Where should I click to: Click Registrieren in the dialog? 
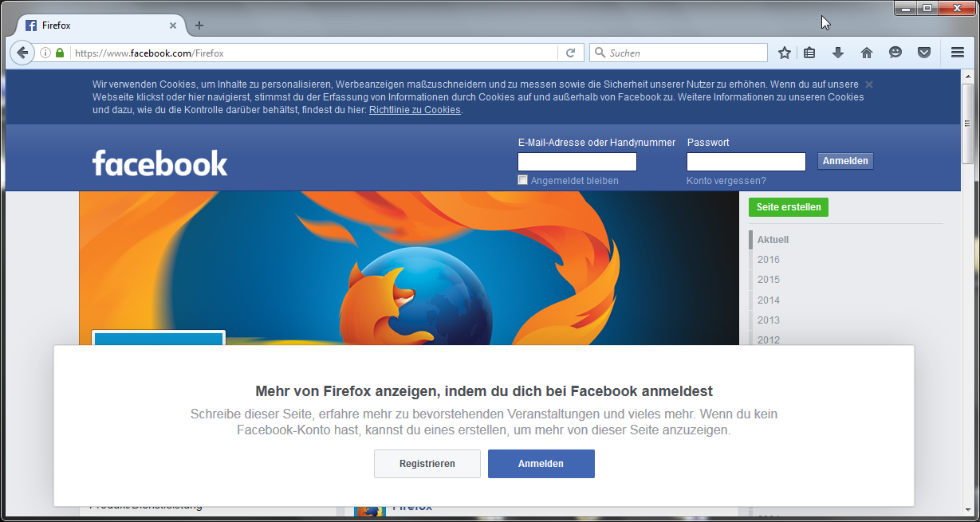tap(427, 464)
